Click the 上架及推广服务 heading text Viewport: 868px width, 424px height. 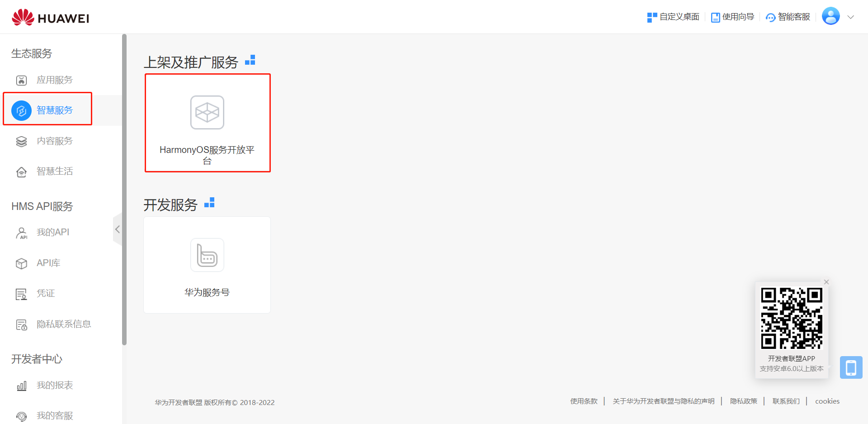coord(191,62)
